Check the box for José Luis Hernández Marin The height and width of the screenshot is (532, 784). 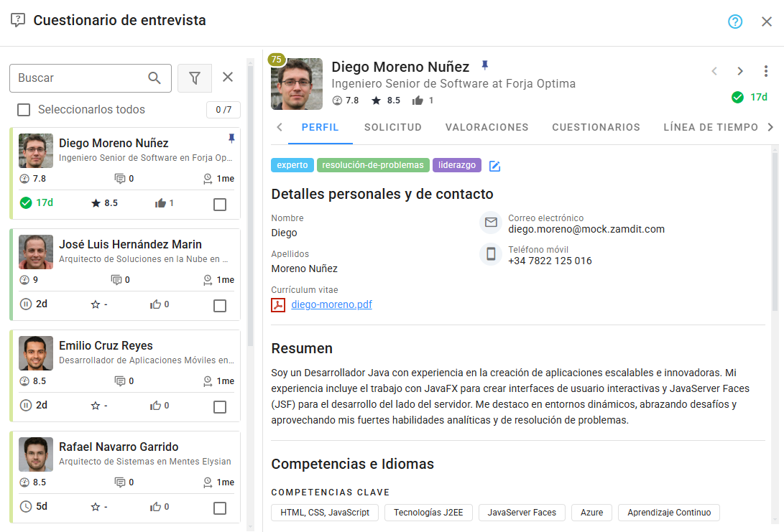tap(220, 306)
